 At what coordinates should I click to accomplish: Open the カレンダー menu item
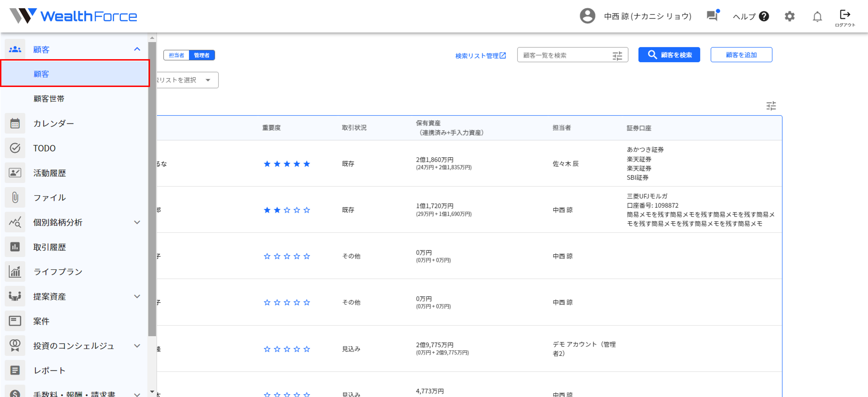coord(54,123)
